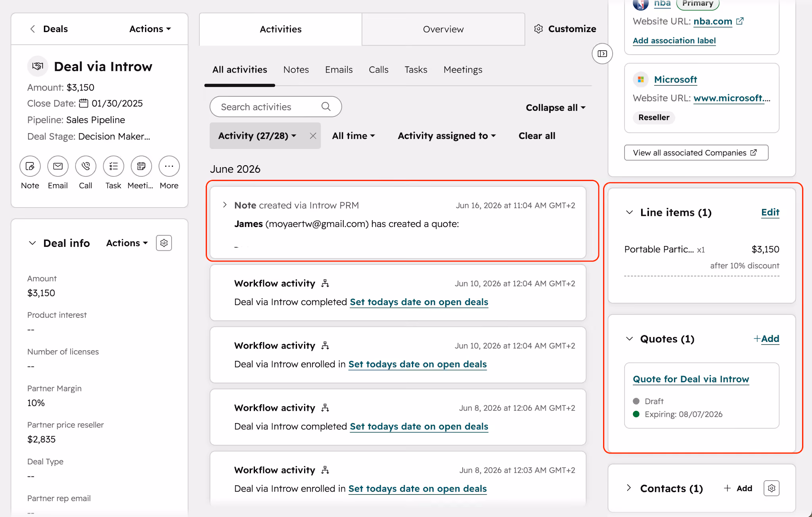This screenshot has width=812, height=517.
Task: Click workflow icon on Jun 8 12:06 activity
Action: [x=325, y=408]
